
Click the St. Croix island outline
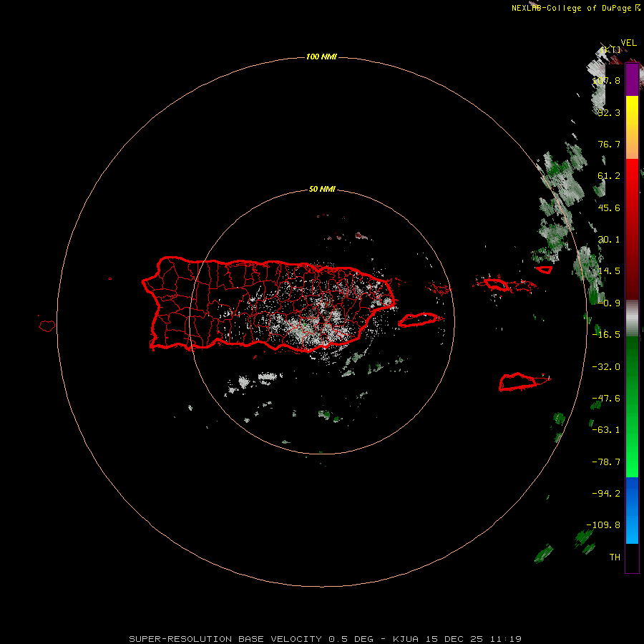(x=518, y=382)
